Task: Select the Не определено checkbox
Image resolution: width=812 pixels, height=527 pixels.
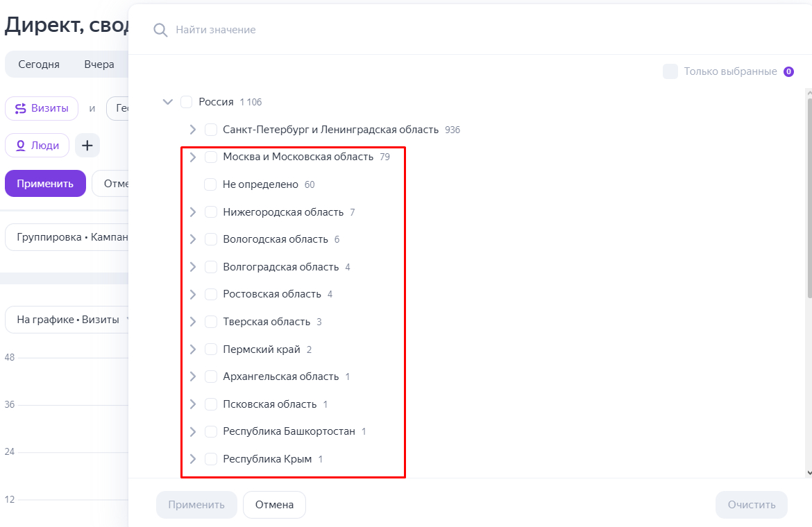Action: [210, 184]
